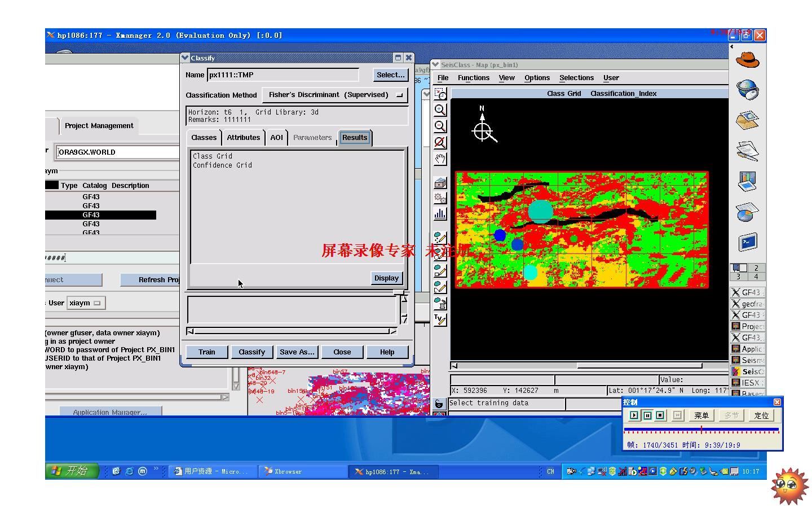Open the User menu in SeisClass
Screen dimensions: 812x508
pyautogui.click(x=611, y=78)
